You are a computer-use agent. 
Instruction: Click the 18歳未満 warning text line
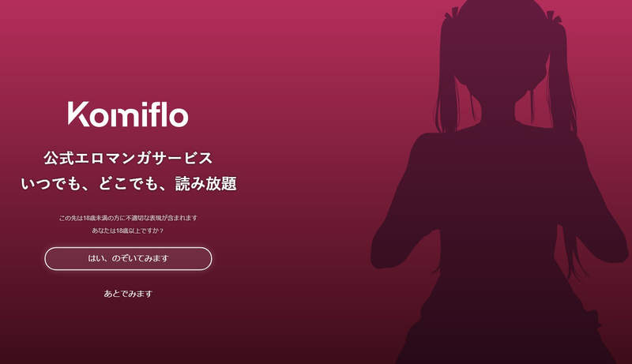[x=128, y=218]
